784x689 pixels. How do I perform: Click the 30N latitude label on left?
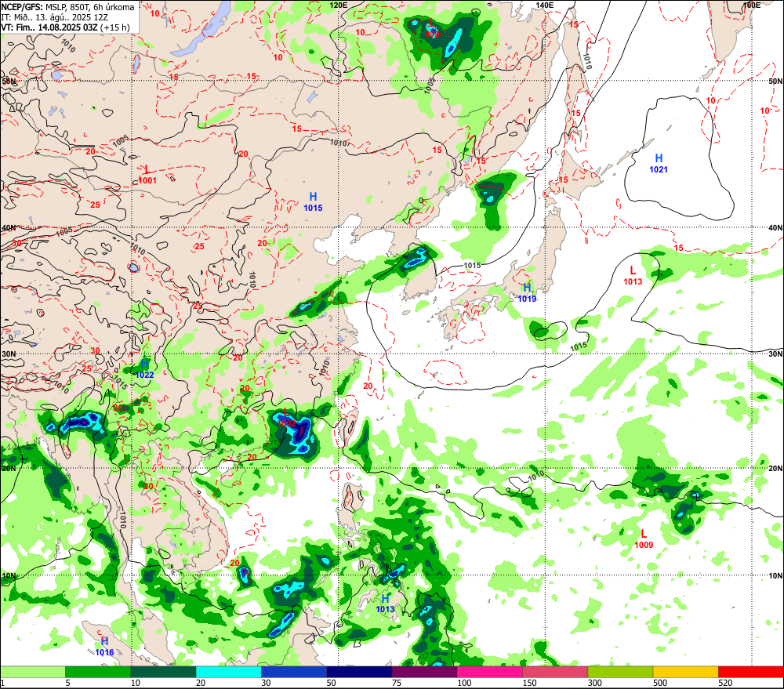tap(9, 354)
